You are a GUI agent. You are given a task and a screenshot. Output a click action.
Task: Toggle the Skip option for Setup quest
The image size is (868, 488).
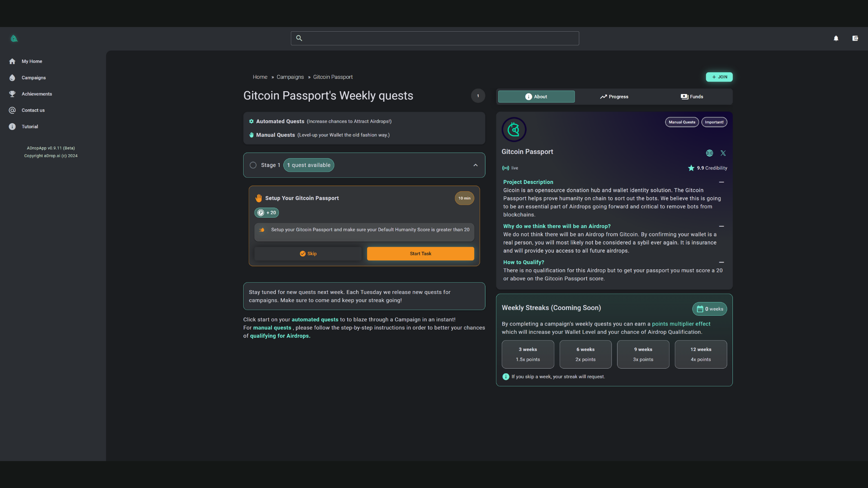coord(308,253)
